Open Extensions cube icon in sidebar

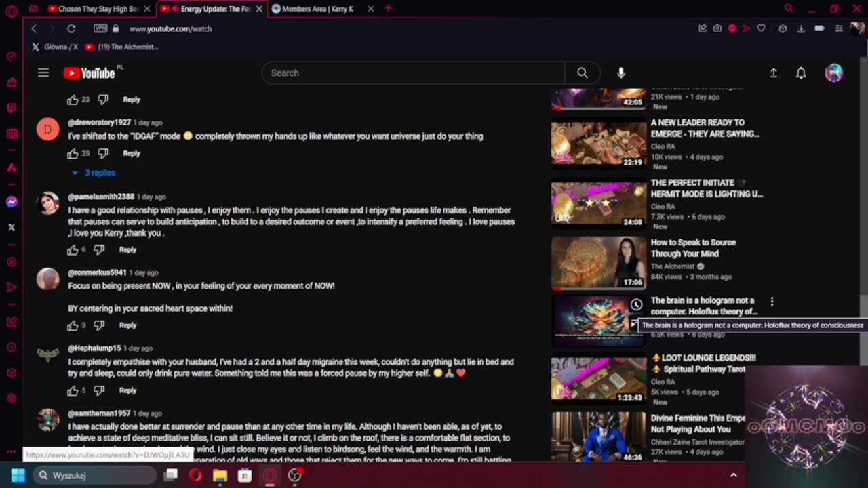12,373
